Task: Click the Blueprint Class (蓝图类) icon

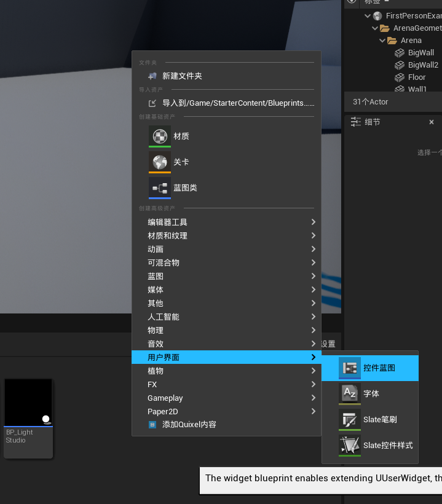Action: pyautogui.click(x=159, y=188)
